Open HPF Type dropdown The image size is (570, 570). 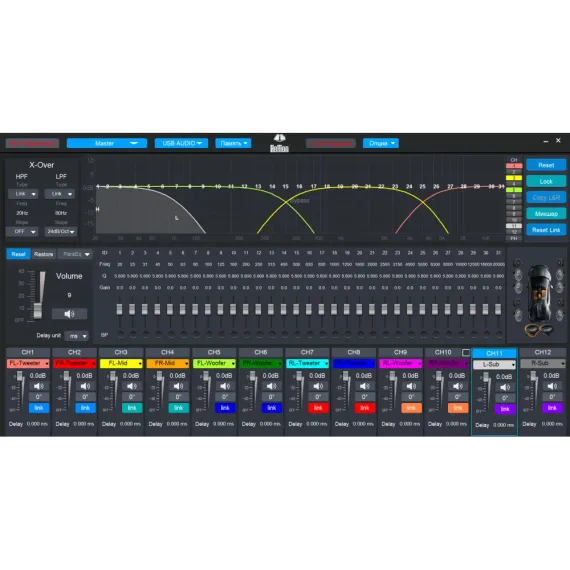(x=23, y=194)
